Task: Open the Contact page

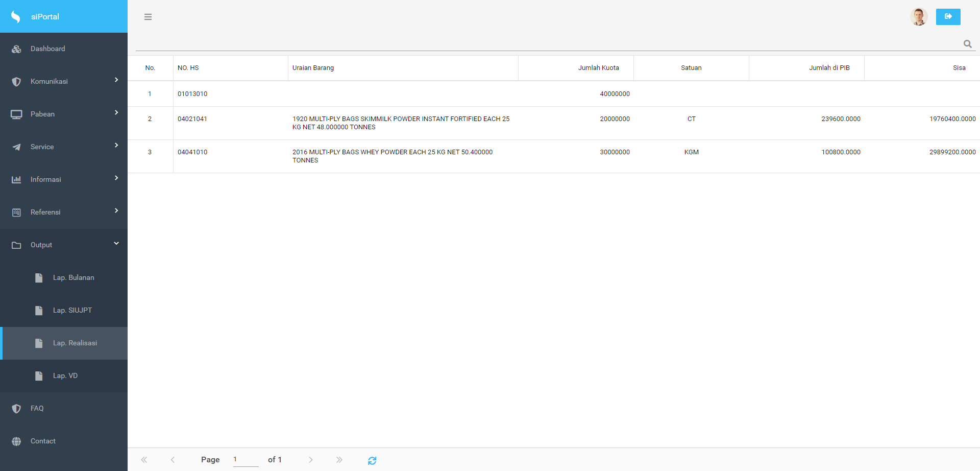Action: click(64, 441)
